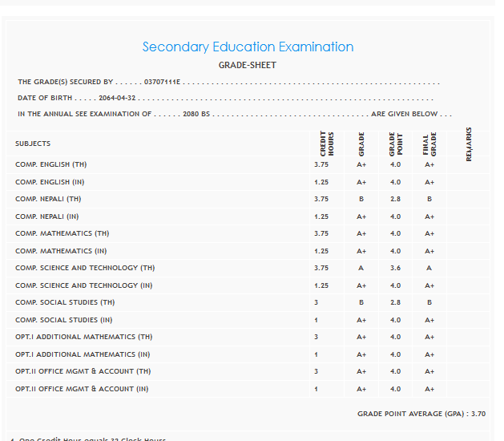This screenshot has height=441, width=504.
Task: Click the GRADE POINT column header
Action: 394,144
